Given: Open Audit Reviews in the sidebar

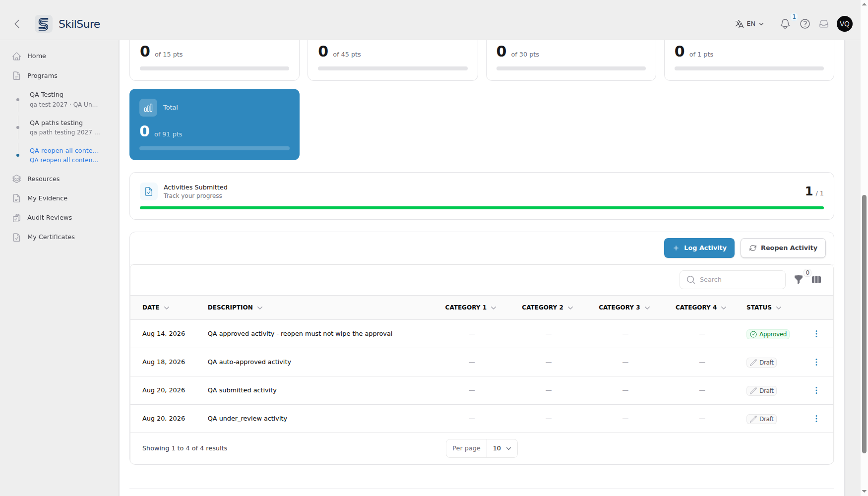Looking at the screenshot, I should coord(50,218).
